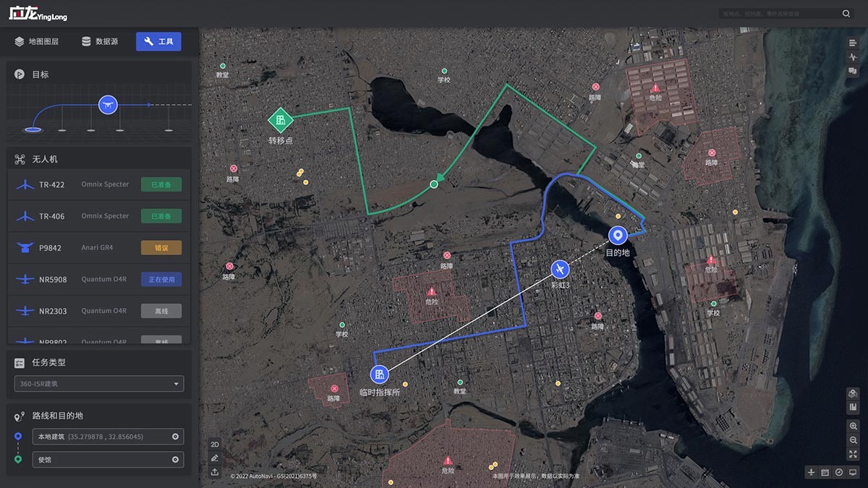
Task: Click the aircraft icon in bottom toolbar
Action: click(x=812, y=472)
